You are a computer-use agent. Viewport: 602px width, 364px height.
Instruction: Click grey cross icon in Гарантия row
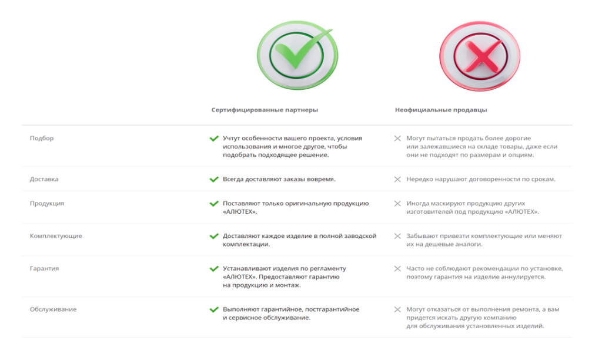click(x=397, y=269)
